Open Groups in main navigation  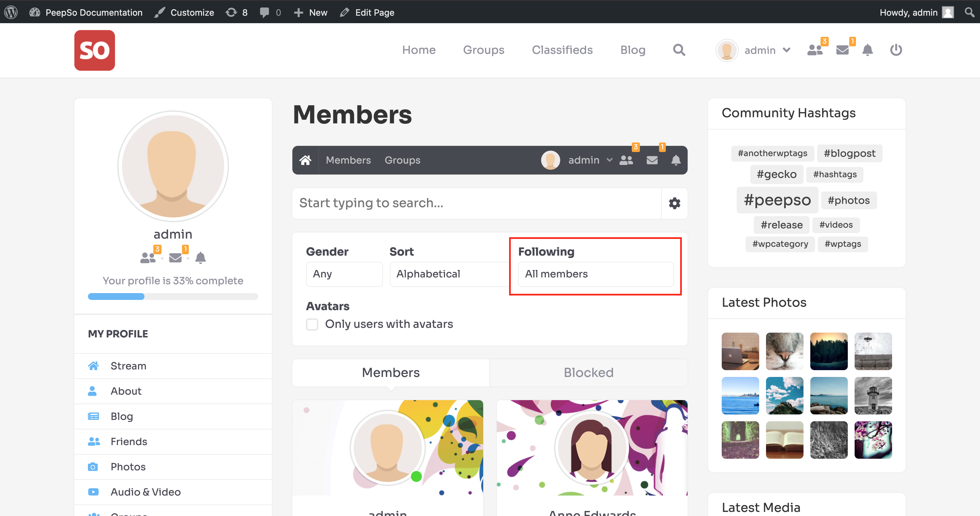coord(484,50)
